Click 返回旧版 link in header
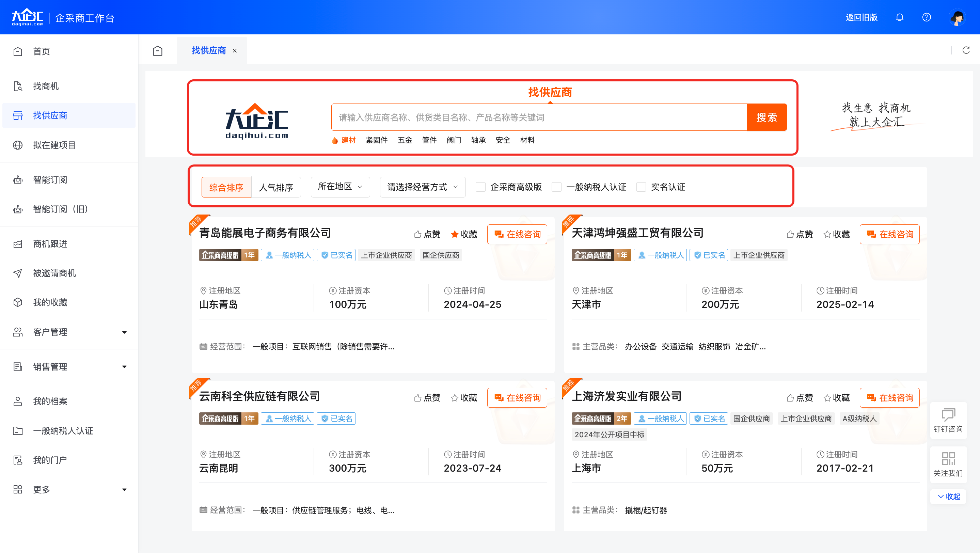 point(861,17)
